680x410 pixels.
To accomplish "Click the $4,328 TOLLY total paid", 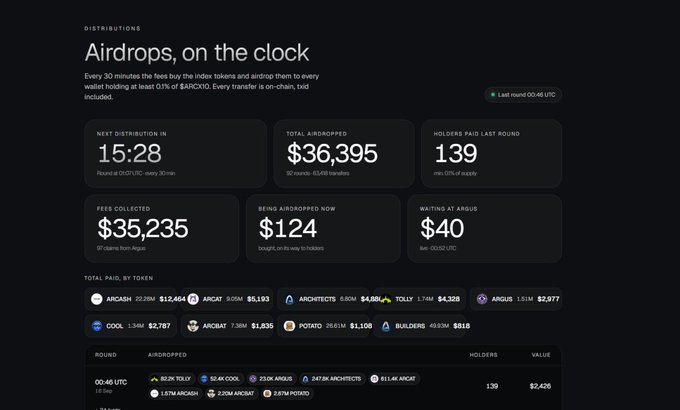I will 448,299.
